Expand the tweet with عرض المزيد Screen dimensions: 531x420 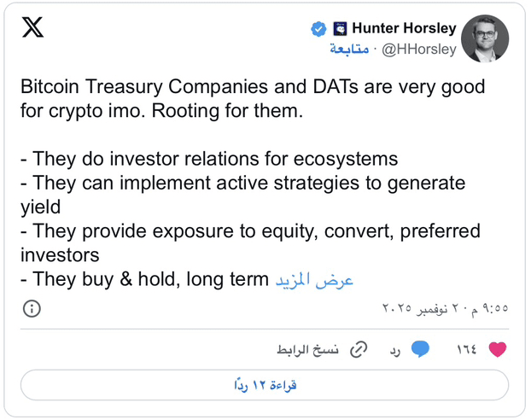[314, 280]
